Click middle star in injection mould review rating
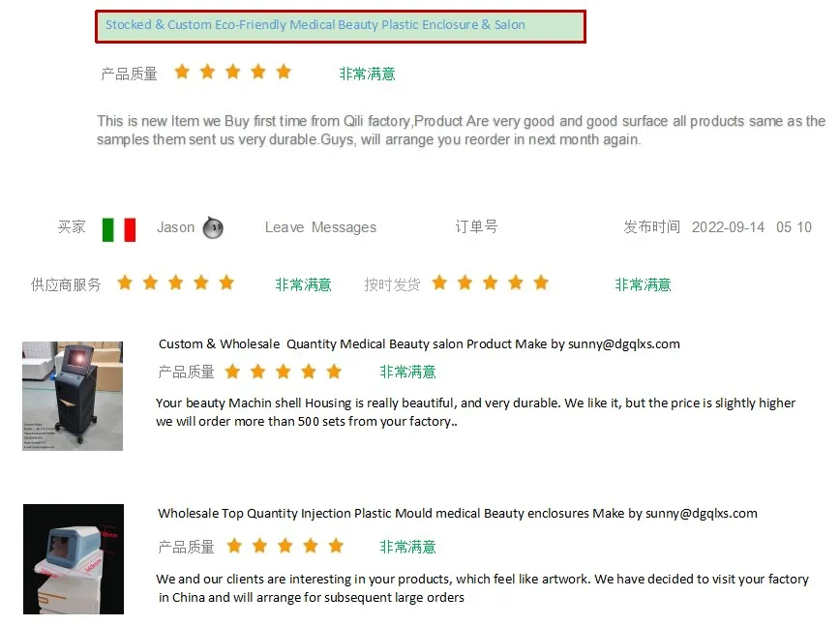Viewport: 840px width, 626px height. (x=285, y=546)
